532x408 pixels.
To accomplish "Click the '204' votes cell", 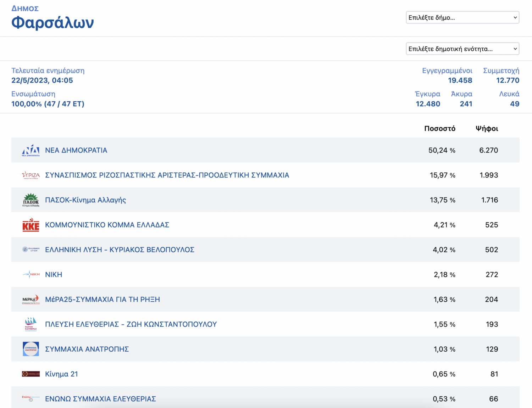I will click(x=492, y=300).
